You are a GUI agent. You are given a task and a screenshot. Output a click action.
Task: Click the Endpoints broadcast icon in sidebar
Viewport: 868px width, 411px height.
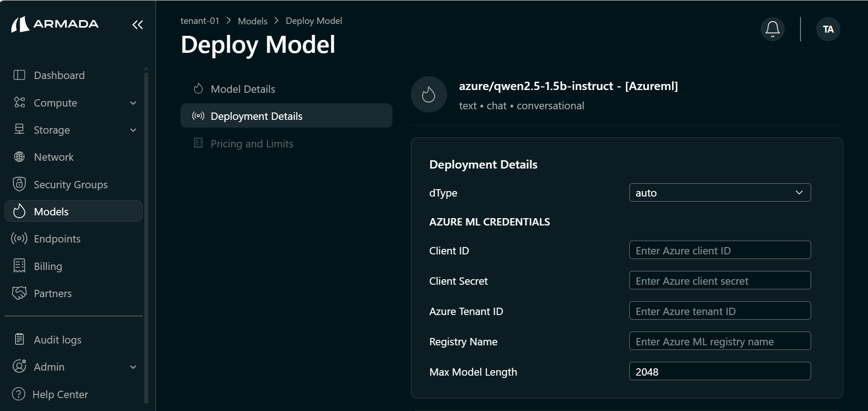[19, 238]
